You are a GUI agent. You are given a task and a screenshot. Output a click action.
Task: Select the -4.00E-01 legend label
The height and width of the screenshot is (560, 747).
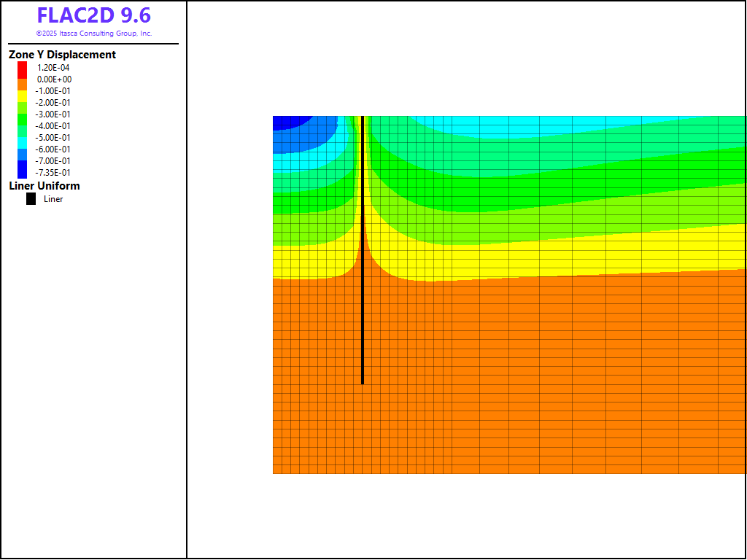click(54, 126)
